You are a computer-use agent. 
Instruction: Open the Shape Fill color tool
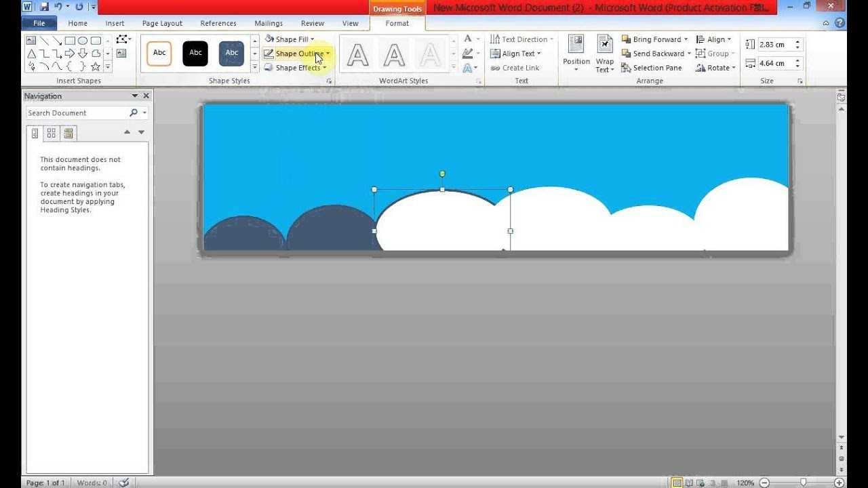[290, 39]
